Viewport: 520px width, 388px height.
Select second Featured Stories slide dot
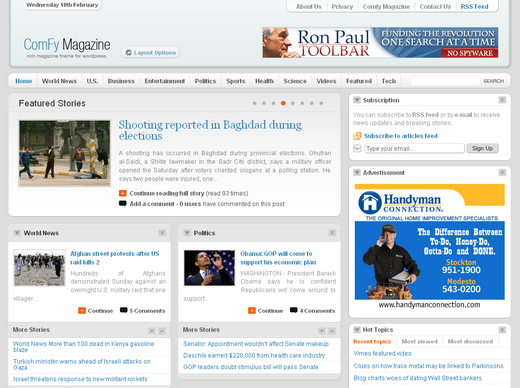pos(264,103)
